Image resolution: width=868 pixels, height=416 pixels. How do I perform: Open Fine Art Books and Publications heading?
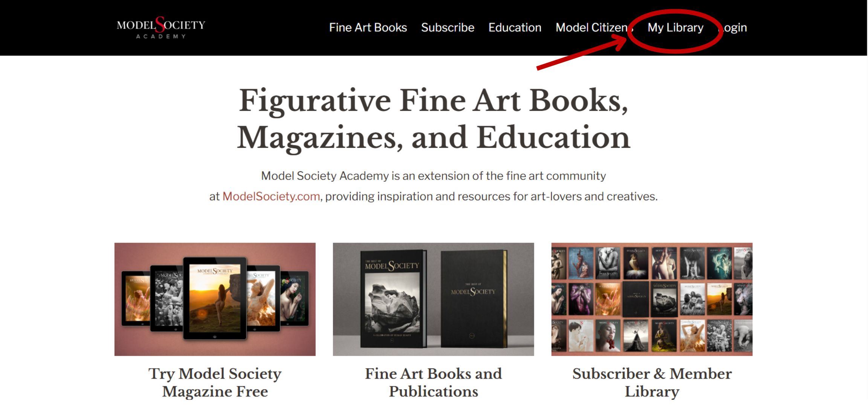[433, 382]
